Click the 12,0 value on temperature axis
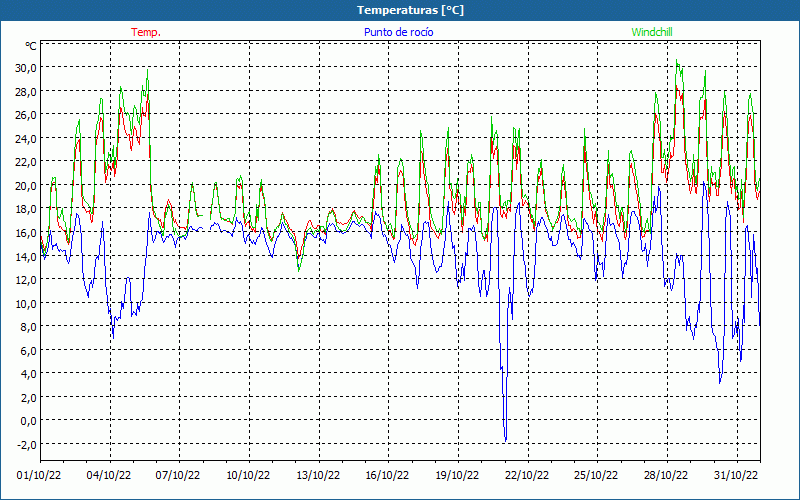The image size is (800, 500). click(27, 280)
